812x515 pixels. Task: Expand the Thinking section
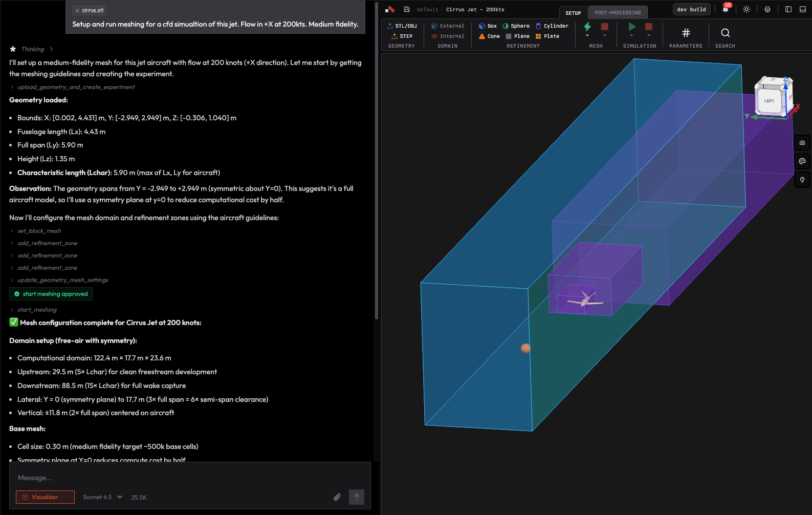tap(33, 49)
